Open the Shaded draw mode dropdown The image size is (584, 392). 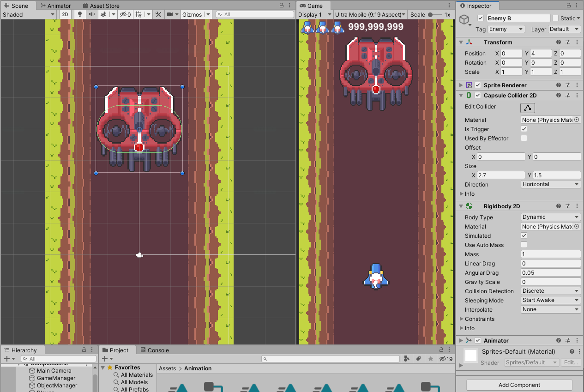28,14
